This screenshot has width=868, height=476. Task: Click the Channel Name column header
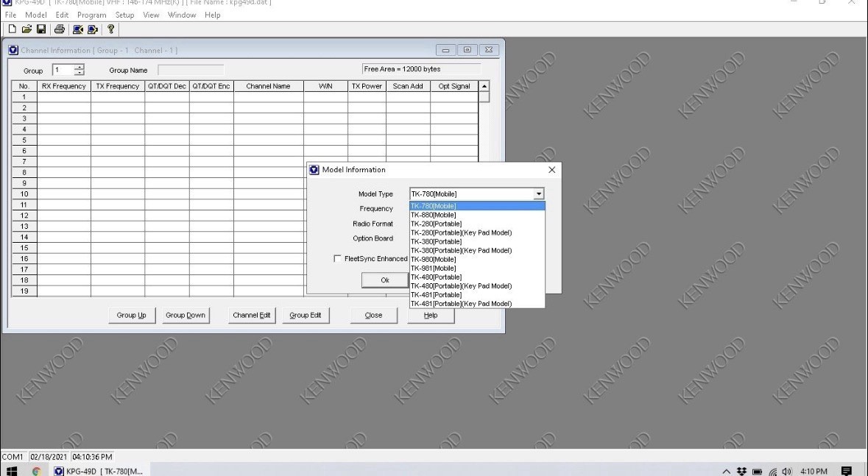tap(269, 86)
